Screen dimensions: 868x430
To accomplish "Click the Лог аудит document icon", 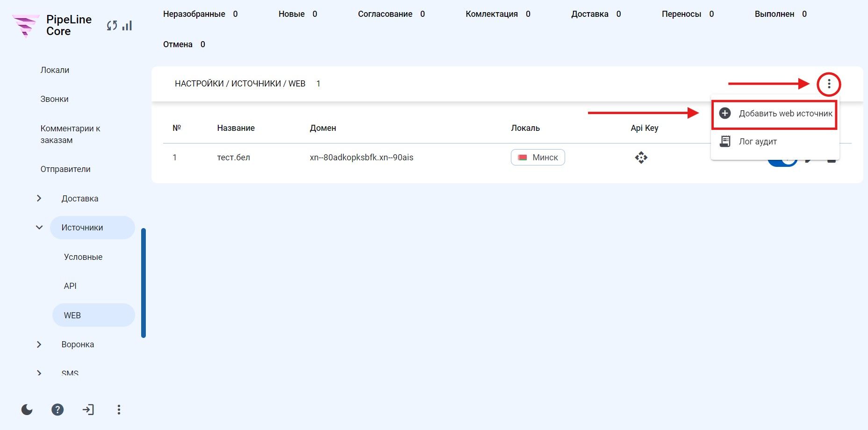I will click(725, 141).
